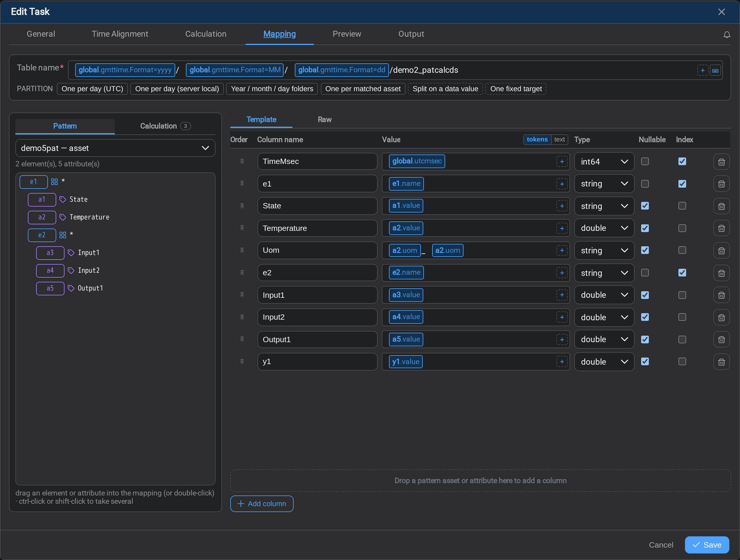This screenshot has width=740, height=560.
Task: Remove the Input1 column with trash icon
Action: (721, 295)
